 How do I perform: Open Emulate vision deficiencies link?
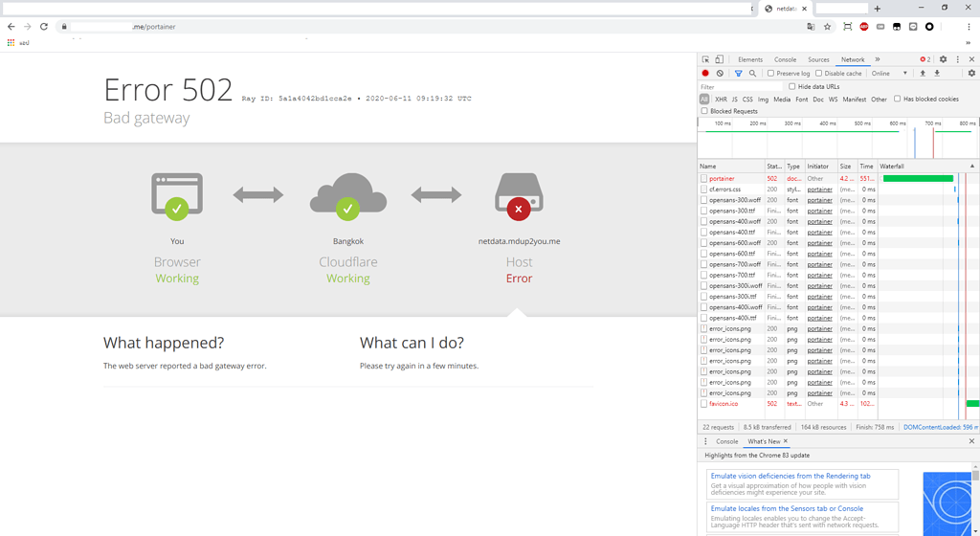[790, 476]
